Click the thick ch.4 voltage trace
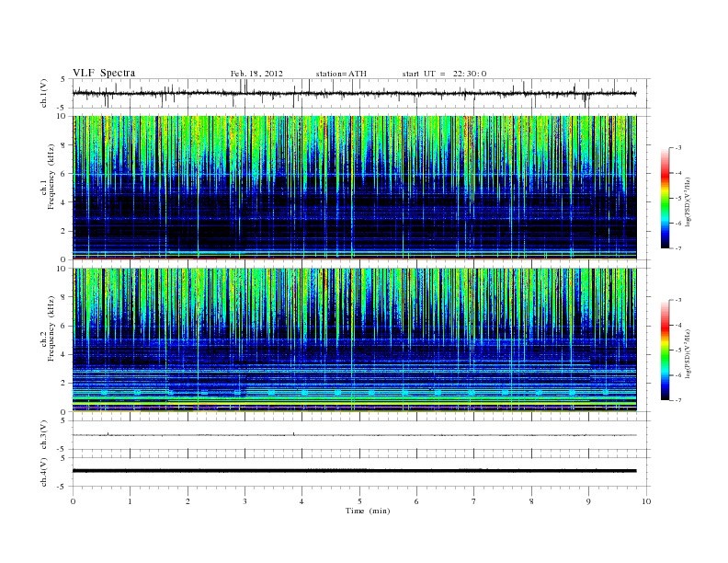This screenshot has width=728, height=563. pos(354,471)
